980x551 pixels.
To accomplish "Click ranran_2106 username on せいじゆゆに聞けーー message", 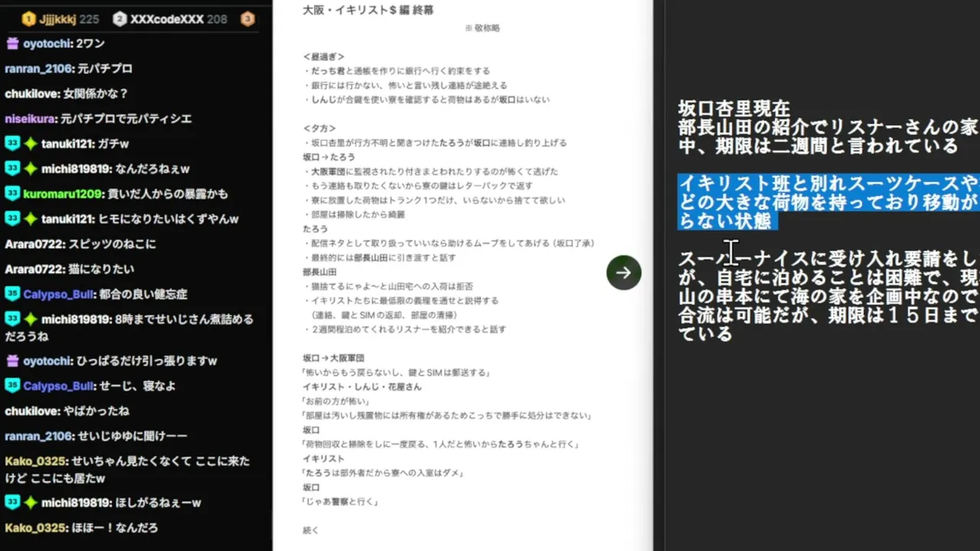I will tap(38, 436).
